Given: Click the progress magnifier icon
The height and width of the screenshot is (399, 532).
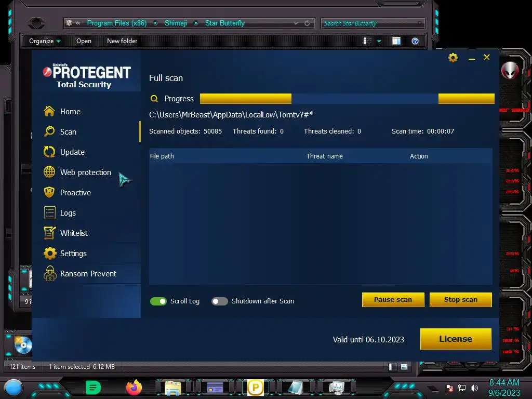Looking at the screenshot, I should tap(154, 99).
